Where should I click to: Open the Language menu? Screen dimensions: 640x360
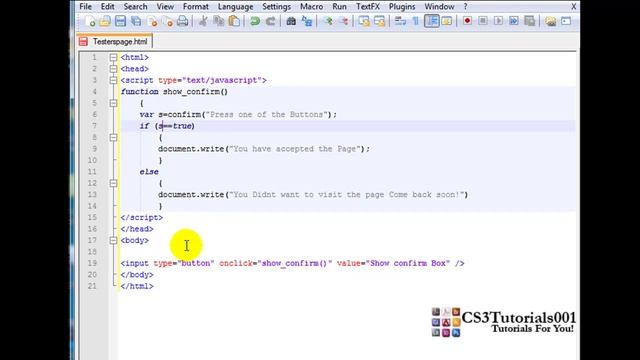tap(236, 7)
